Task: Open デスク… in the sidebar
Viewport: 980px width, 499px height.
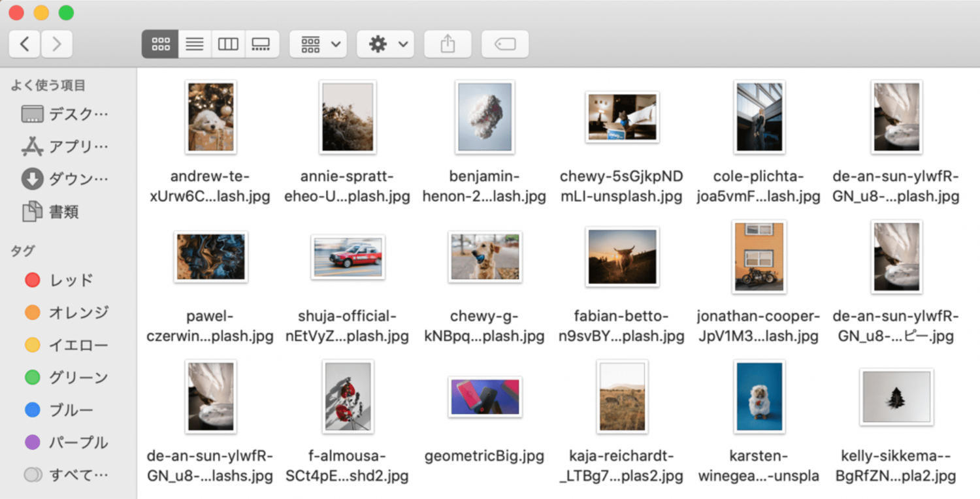Action: click(x=64, y=114)
